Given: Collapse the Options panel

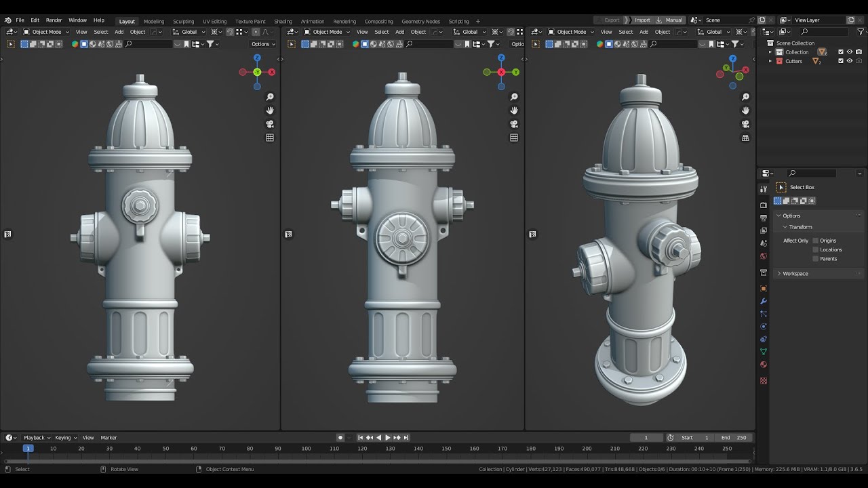Looking at the screenshot, I should pos(778,216).
